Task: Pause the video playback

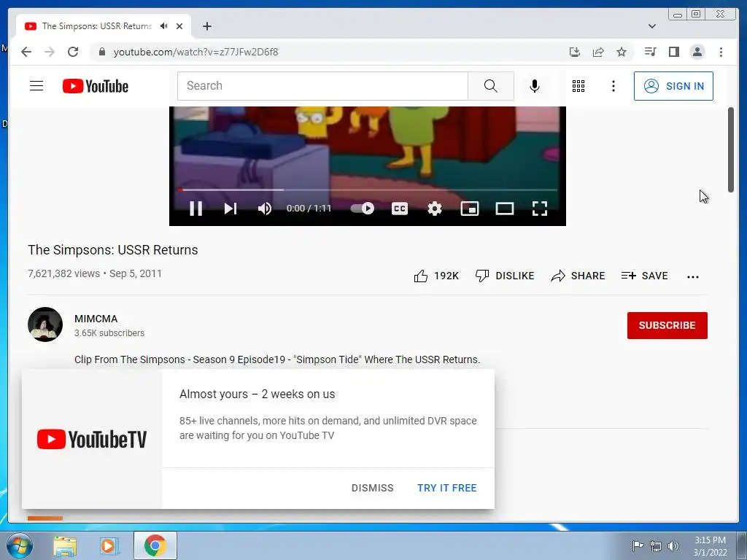Action: point(196,209)
